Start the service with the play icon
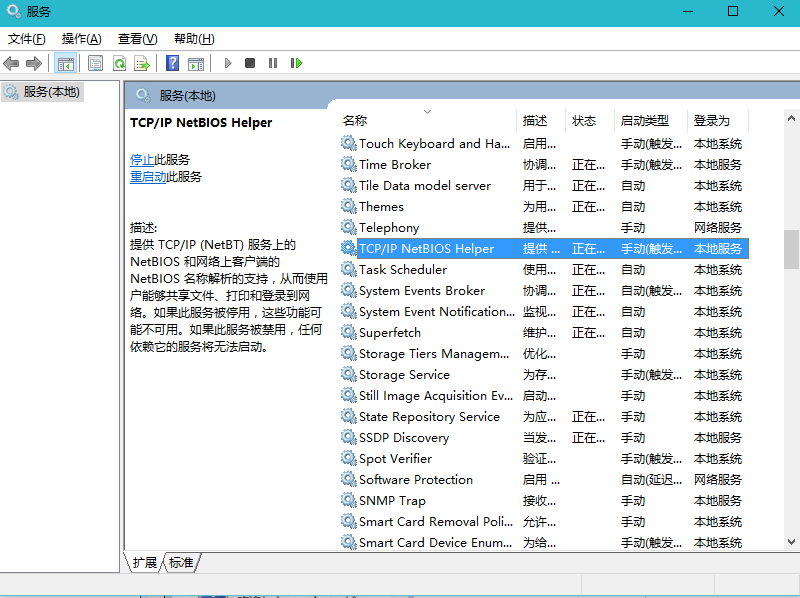Image resolution: width=800 pixels, height=598 pixels. click(228, 62)
